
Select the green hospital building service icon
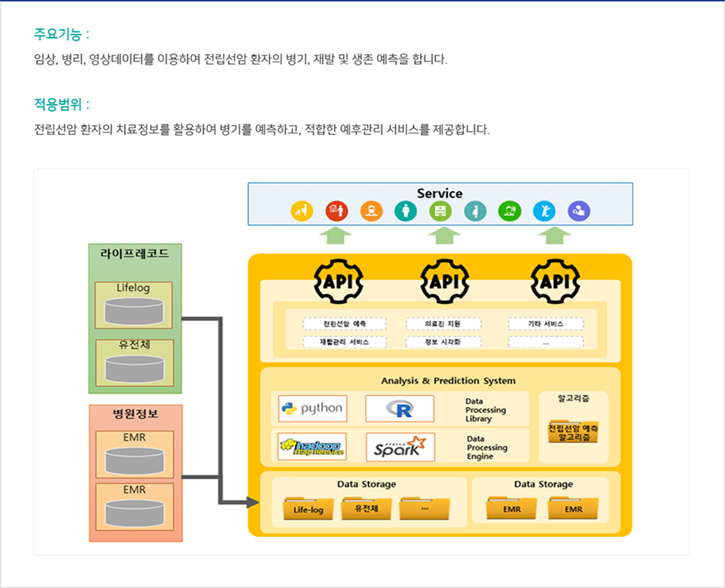point(440,211)
